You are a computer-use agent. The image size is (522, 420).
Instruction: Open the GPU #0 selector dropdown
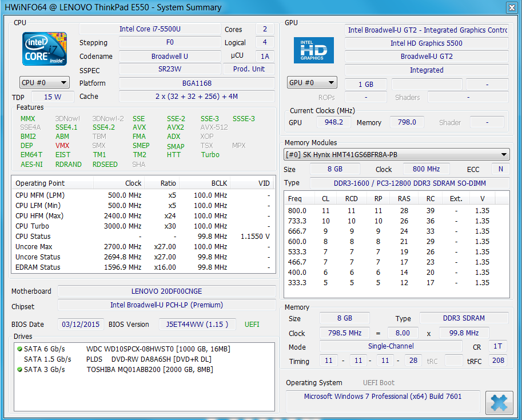pos(312,83)
